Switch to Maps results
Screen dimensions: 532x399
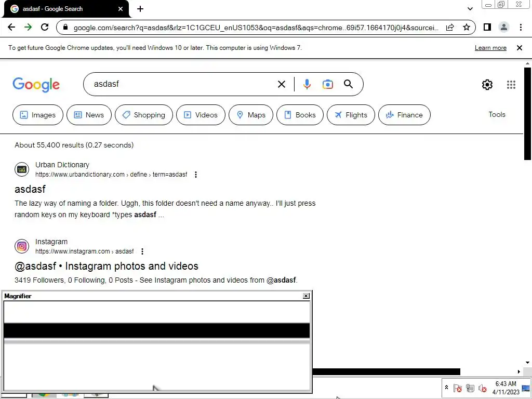(251, 115)
